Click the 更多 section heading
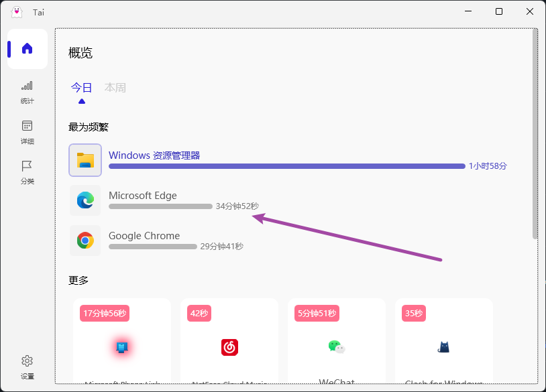 coord(78,280)
